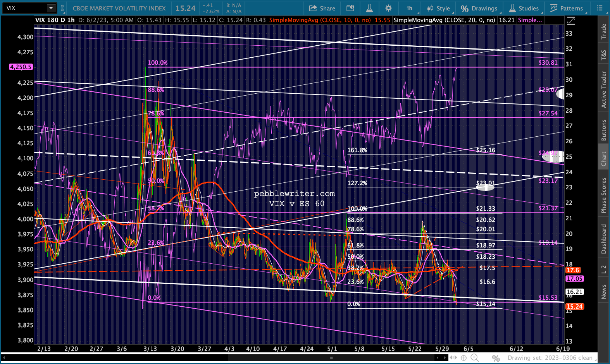Toggle the news/message monitor icon near Share

tap(350, 8)
